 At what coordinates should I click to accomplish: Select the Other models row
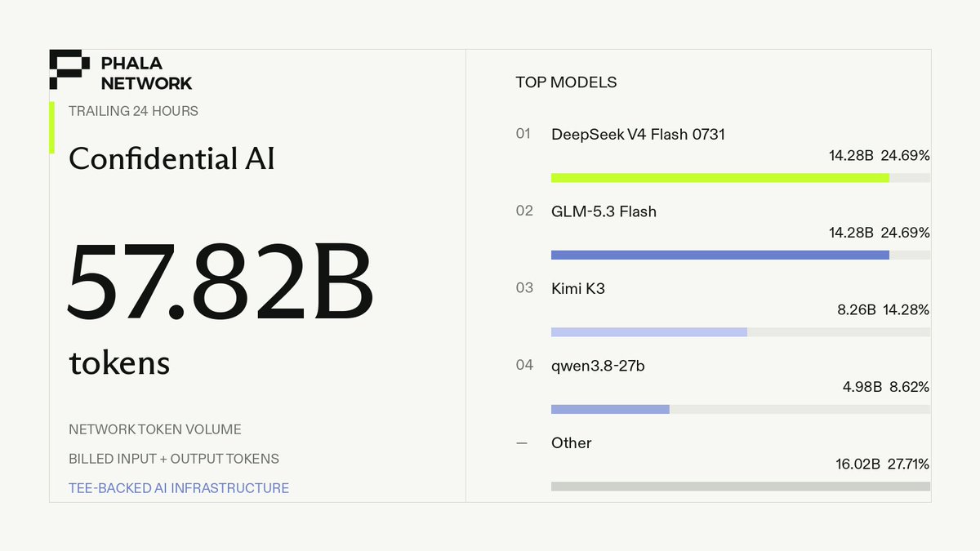pyautogui.click(x=723, y=464)
